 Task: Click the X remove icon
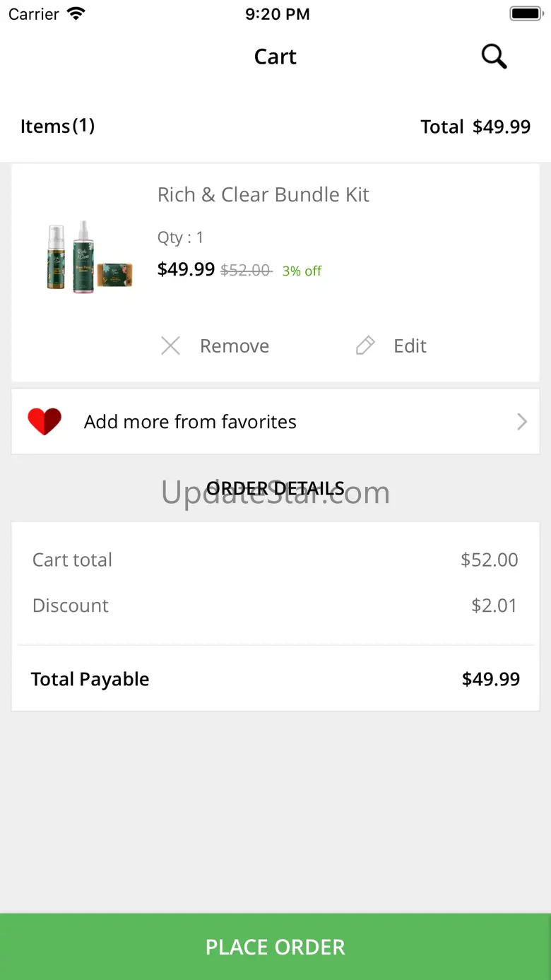click(170, 346)
